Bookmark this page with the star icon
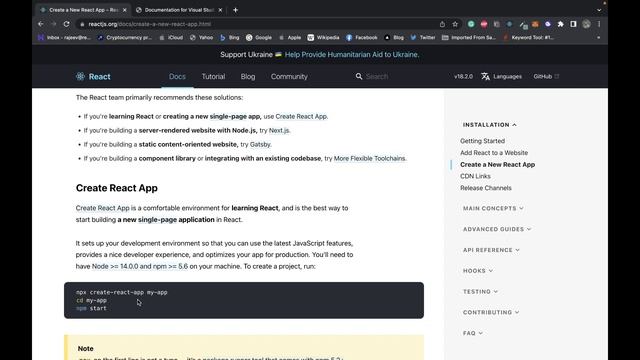Viewport: 640px width, 360px height. [x=455, y=24]
